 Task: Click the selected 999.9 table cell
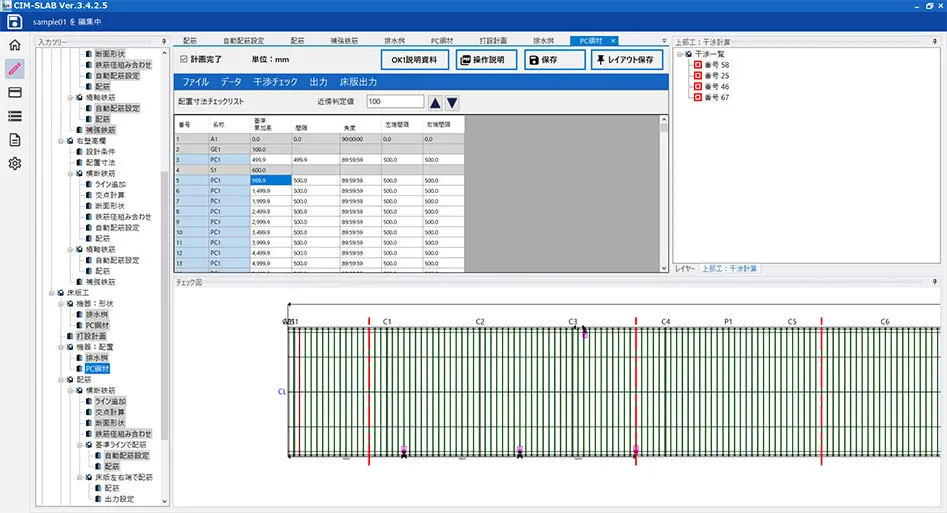click(271, 180)
